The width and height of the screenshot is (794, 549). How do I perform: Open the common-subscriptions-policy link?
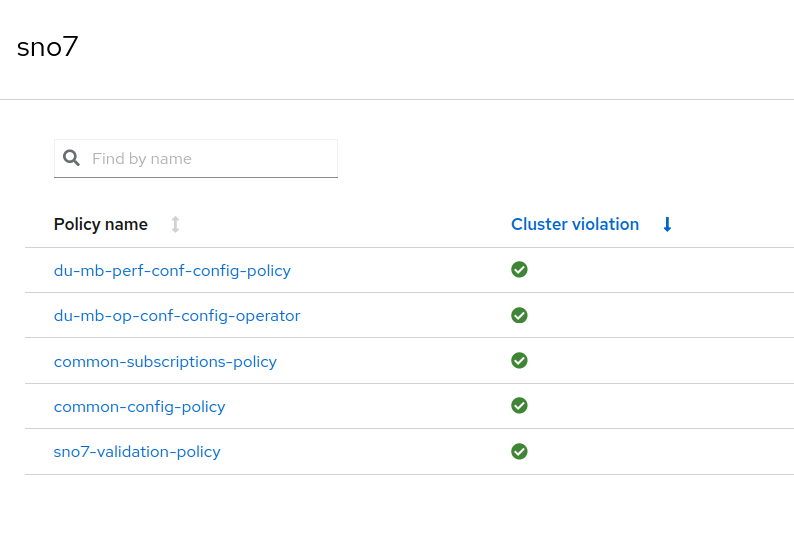(x=165, y=362)
